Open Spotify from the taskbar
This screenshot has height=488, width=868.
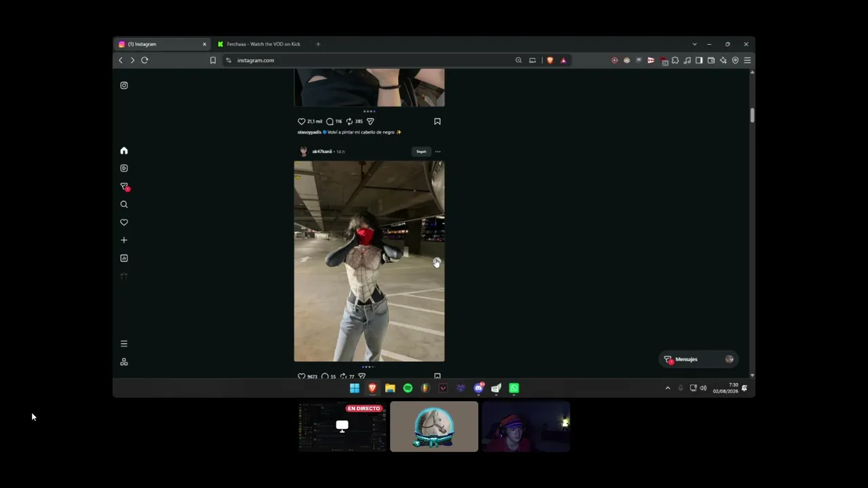pos(408,388)
